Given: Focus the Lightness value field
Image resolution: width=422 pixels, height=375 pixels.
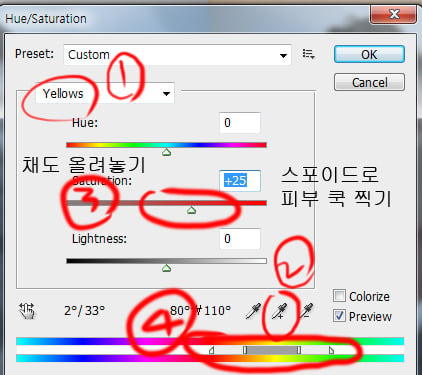Looking at the screenshot, I should pos(240,239).
